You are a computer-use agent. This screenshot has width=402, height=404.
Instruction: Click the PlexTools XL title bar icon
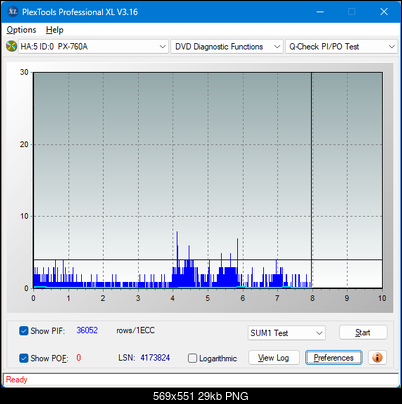pos(12,12)
